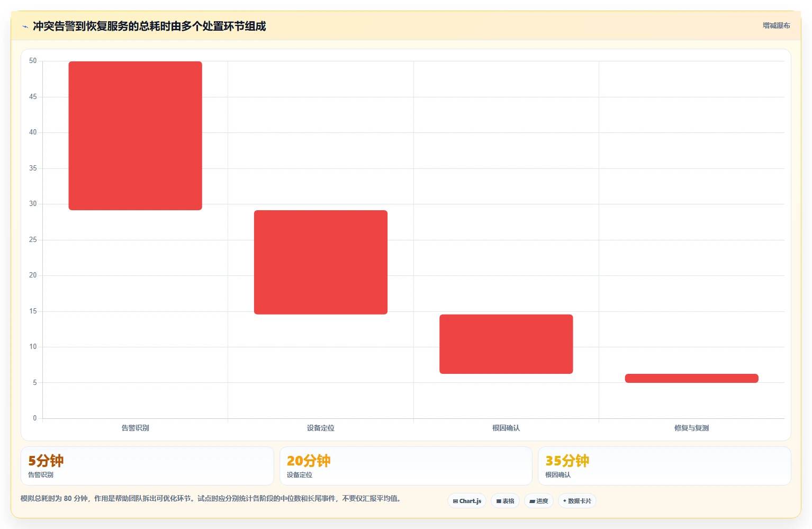Open the 35分钟 根因确认 data card

coord(664,466)
